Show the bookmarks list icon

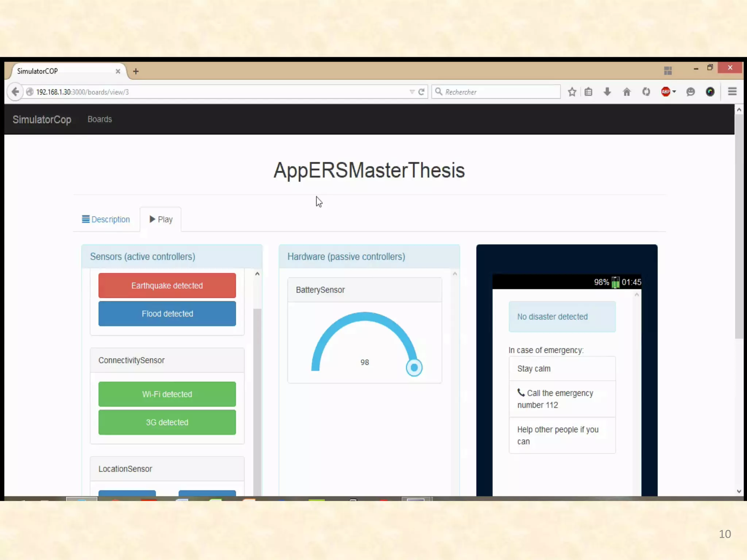coord(588,92)
